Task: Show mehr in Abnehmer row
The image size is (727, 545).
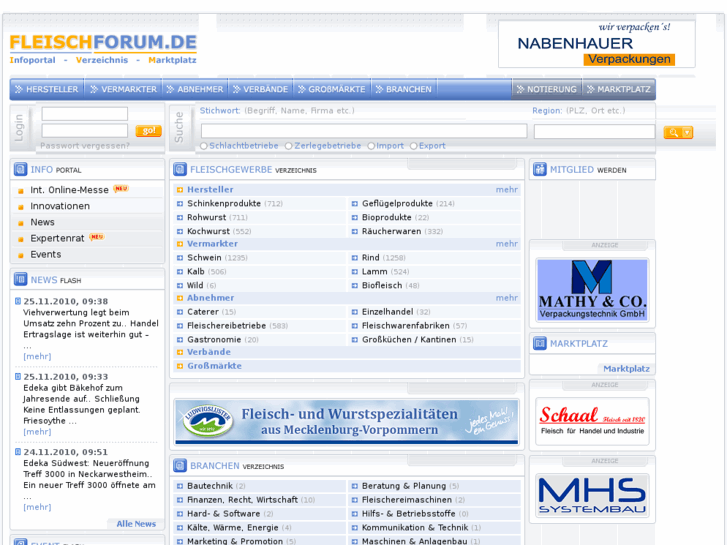Action: (507, 298)
